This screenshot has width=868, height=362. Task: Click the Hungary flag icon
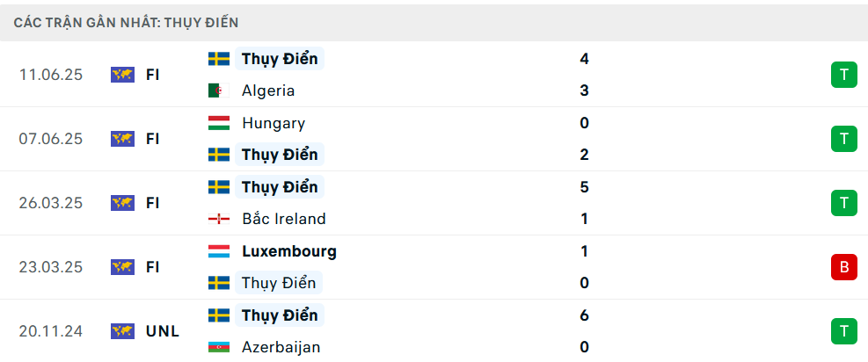[x=219, y=123]
